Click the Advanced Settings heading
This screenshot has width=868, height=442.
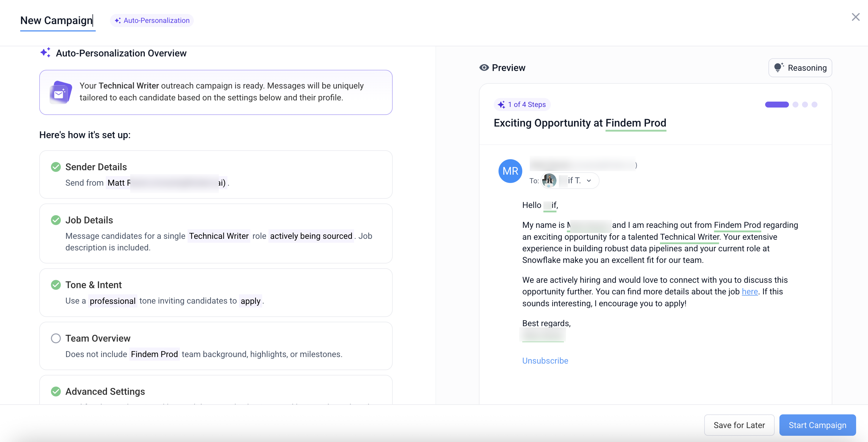click(105, 392)
